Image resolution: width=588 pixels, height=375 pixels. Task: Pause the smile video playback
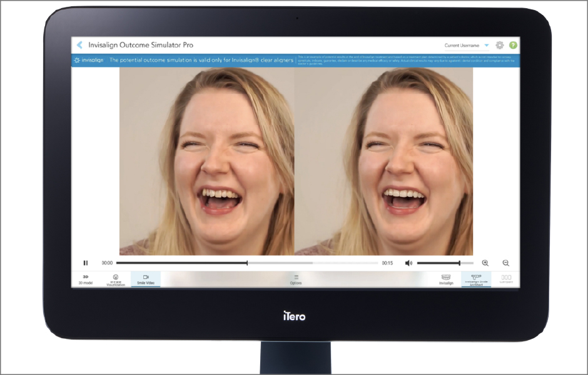[86, 263]
